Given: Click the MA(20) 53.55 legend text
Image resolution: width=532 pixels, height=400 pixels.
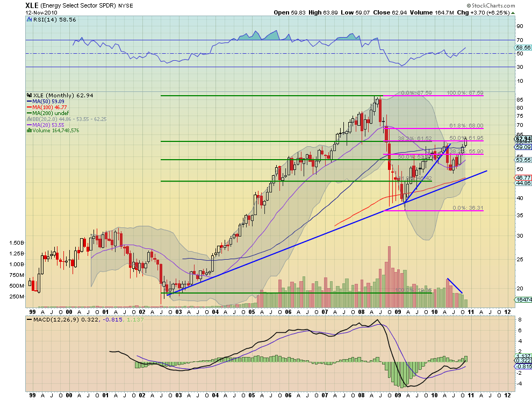Looking at the screenshot, I should click(x=48, y=125).
